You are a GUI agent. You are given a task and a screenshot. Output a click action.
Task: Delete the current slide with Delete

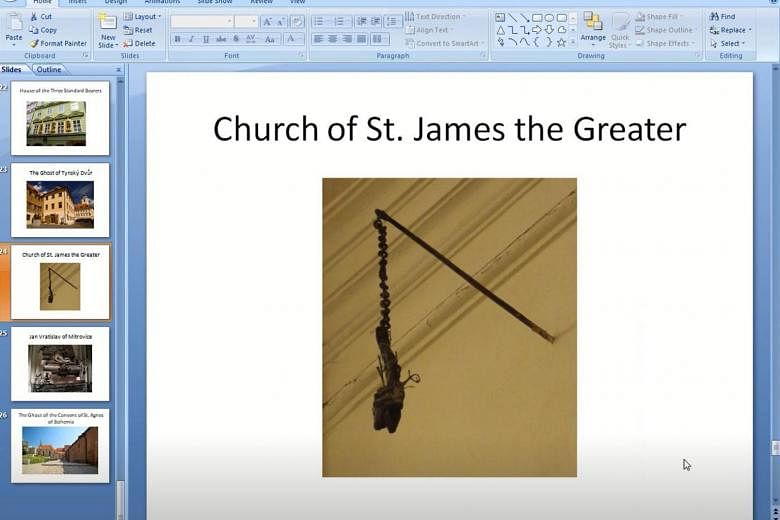pos(139,44)
